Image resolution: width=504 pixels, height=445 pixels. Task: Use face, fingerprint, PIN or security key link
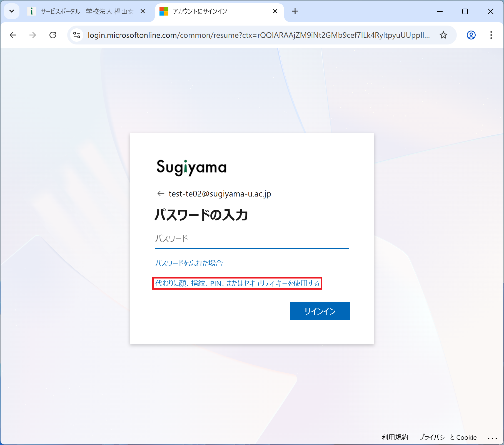tap(237, 283)
